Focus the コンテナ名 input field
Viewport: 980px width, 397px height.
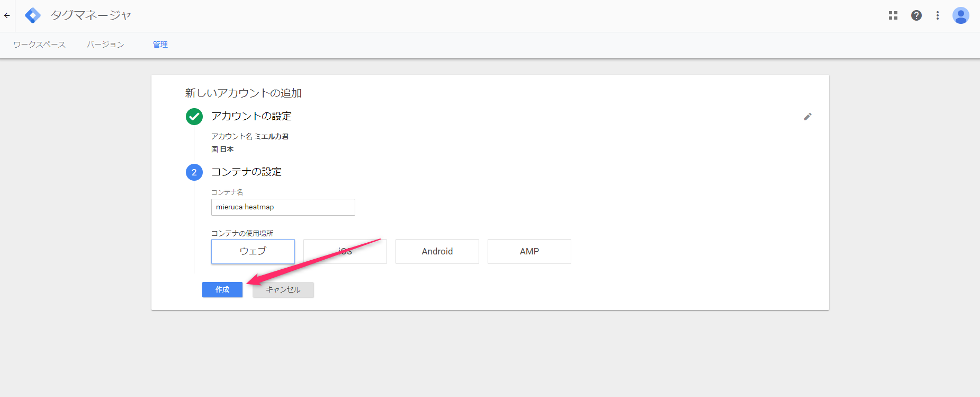tap(283, 207)
